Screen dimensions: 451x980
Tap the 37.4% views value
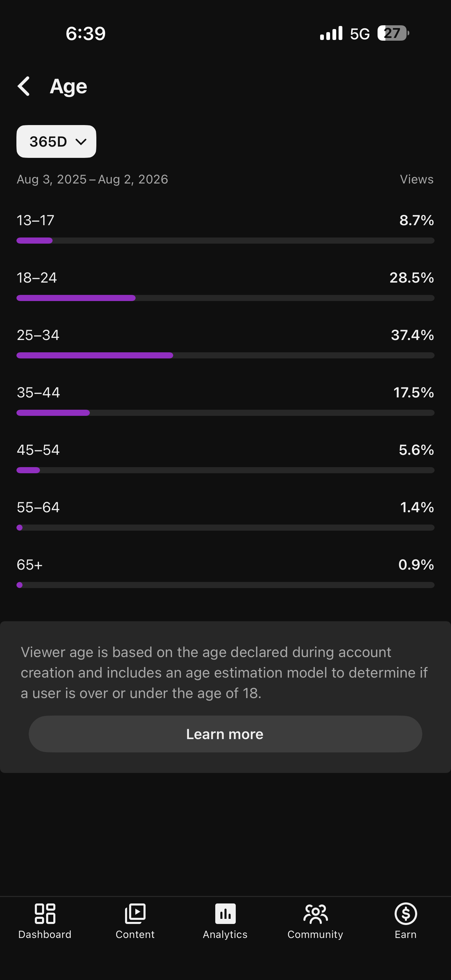(413, 335)
